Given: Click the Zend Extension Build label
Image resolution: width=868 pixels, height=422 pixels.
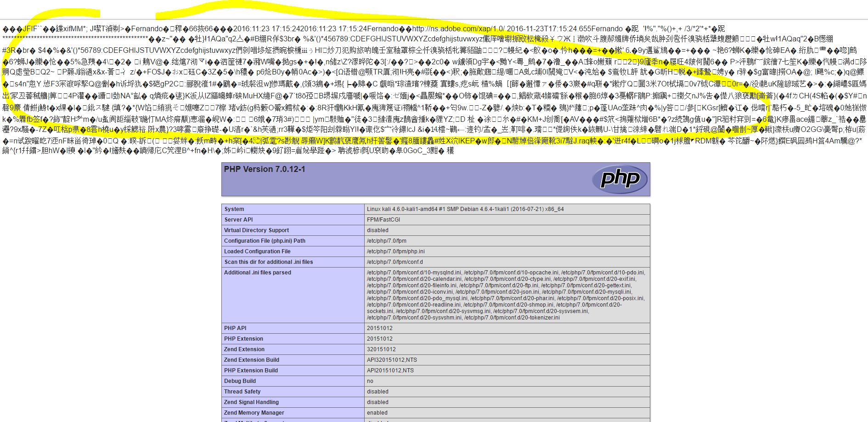Looking at the screenshot, I should click(251, 360).
